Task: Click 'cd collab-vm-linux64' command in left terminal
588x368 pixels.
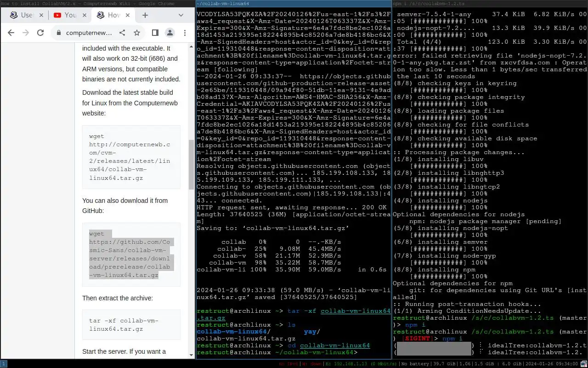Action: click(329, 345)
